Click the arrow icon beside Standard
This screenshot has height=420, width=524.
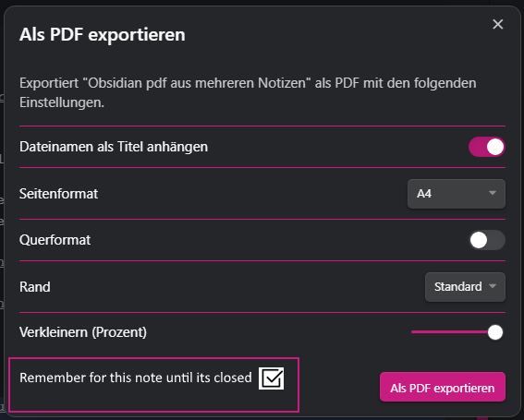pos(492,286)
